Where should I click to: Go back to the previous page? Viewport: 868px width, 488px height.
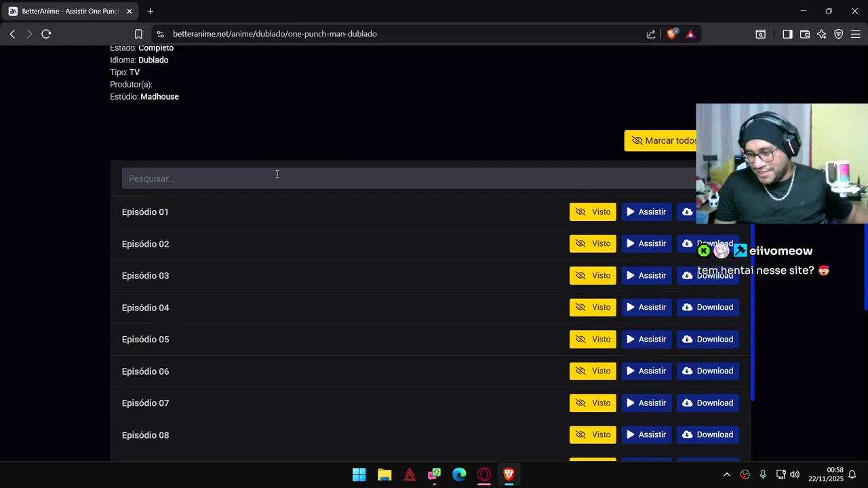coord(12,34)
